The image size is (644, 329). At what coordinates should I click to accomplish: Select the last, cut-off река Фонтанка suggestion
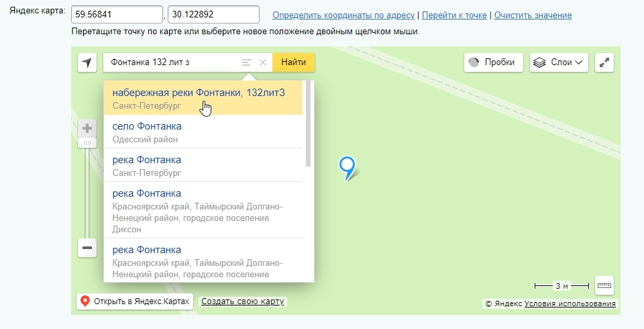point(203,261)
